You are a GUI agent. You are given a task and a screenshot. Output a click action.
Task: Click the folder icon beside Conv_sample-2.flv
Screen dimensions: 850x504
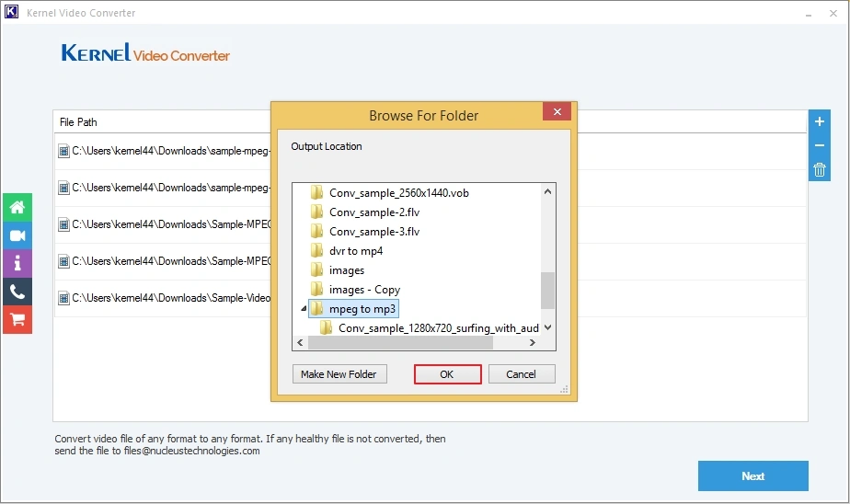click(317, 212)
